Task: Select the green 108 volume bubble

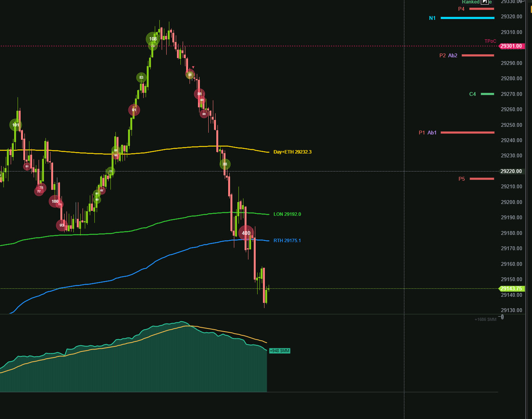Action: point(153,39)
